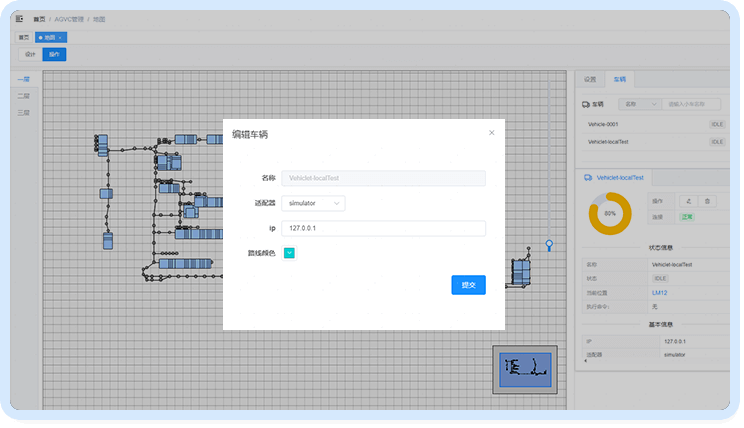Click the 80% battery donut chart
This screenshot has height=428, width=744.
click(x=610, y=213)
